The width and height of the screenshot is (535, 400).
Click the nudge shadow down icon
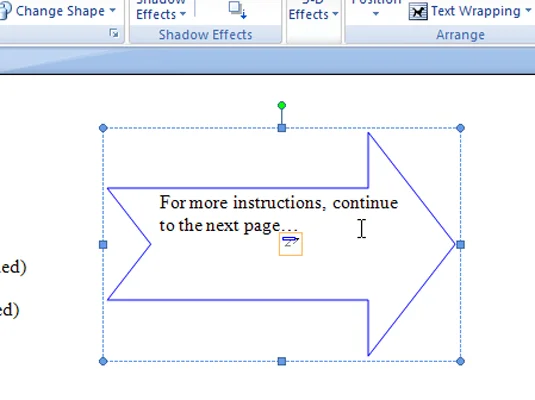(x=237, y=10)
